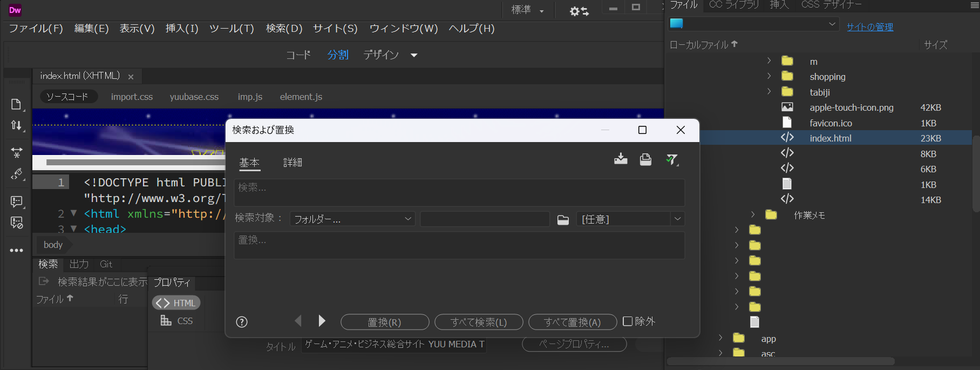Screen dimensions: 980x370
Task: Click the search results export arrow icon
Action: [44, 281]
